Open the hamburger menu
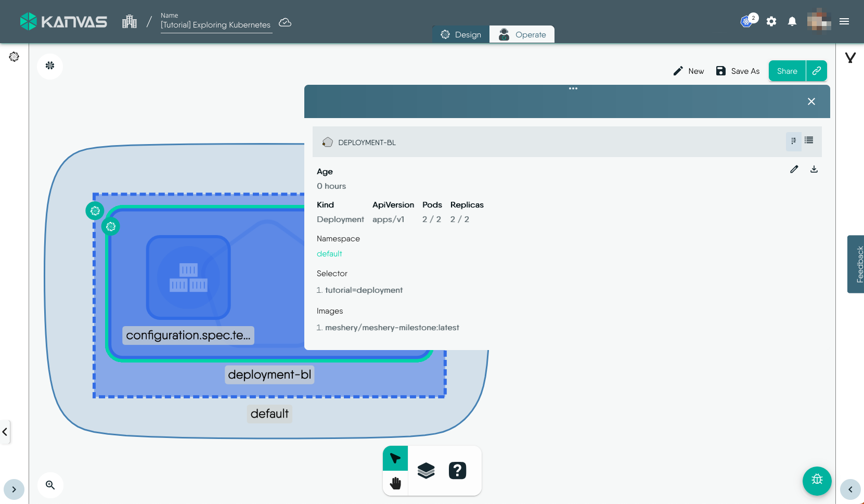864x504 pixels. [844, 21]
